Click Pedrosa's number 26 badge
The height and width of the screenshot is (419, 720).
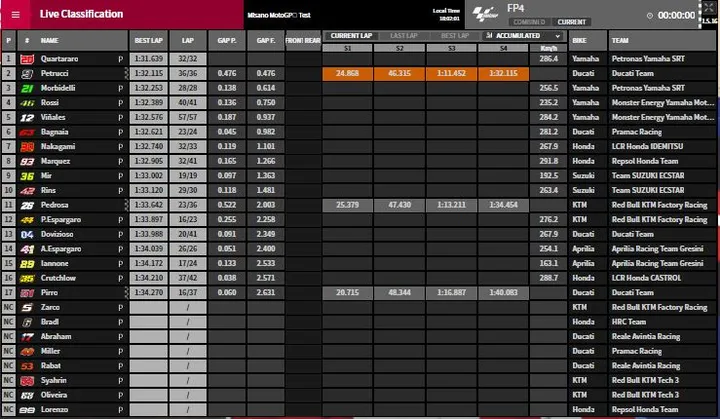point(27,205)
